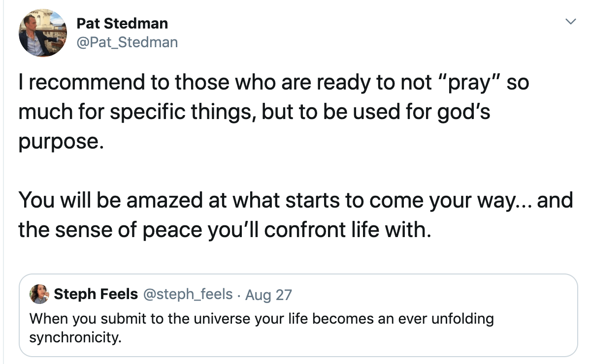Visit the @Pat_Stedman handle

click(127, 42)
